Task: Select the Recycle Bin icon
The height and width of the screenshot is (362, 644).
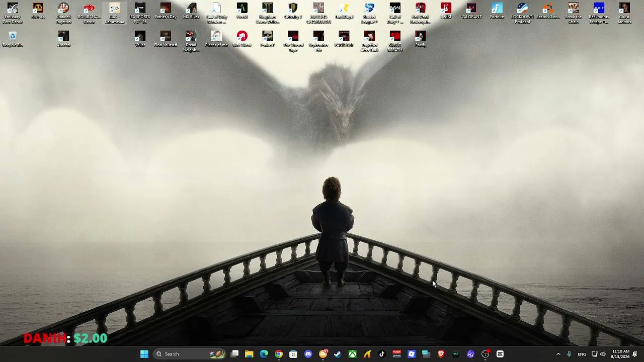Action: (13, 39)
